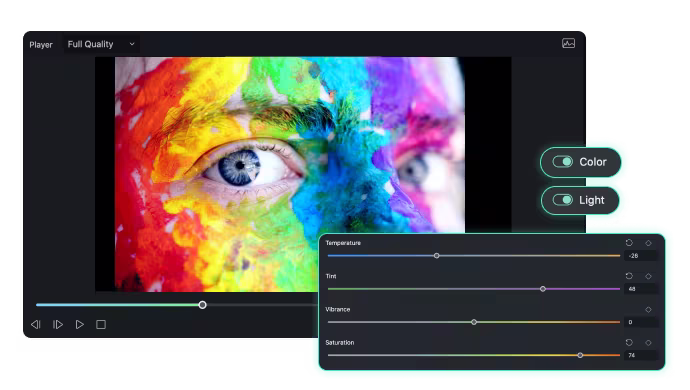Screen dimensions: 690x390
Task: Click the video preview of painted face
Action: (290, 174)
